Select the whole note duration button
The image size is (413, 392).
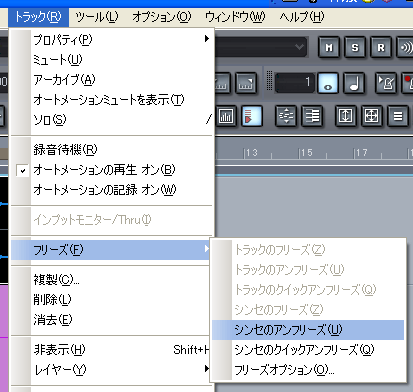click(328, 83)
